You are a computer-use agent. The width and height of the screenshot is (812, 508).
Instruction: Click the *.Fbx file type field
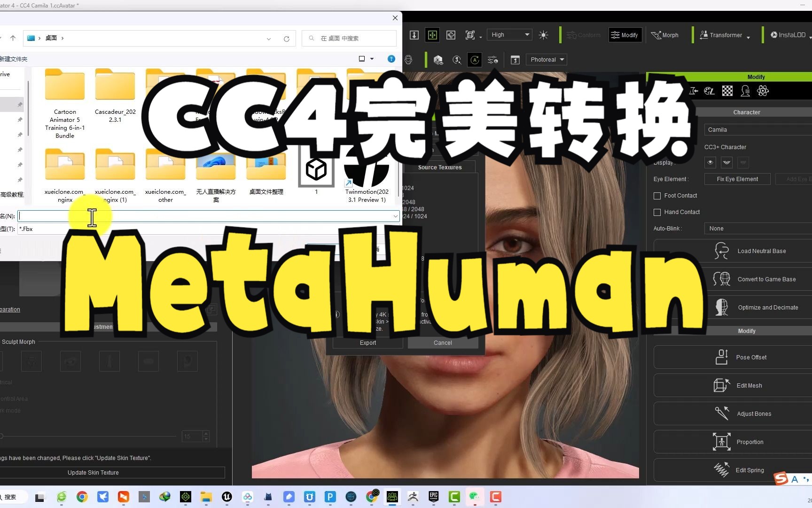point(208,229)
